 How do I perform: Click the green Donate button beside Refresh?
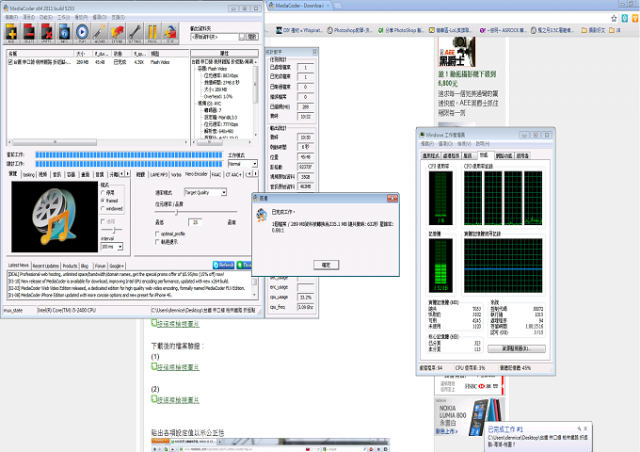(x=244, y=265)
